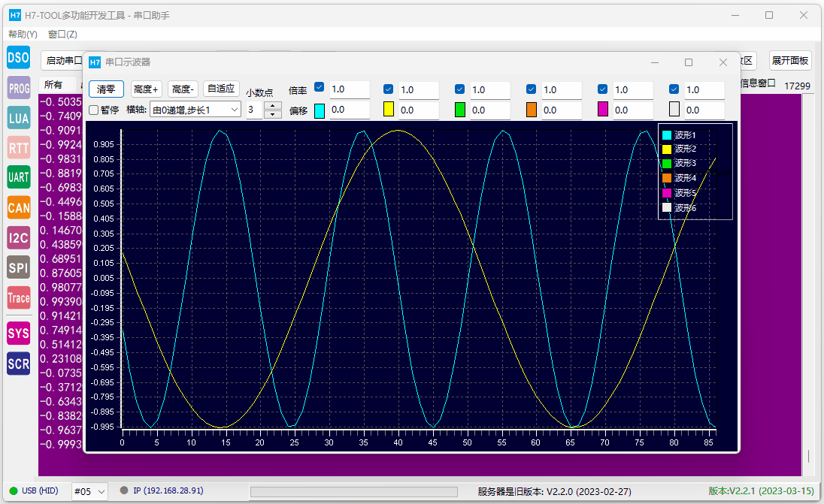Increase the decimal places spinner value
Viewport: 824px width, 504px height.
pos(272,105)
